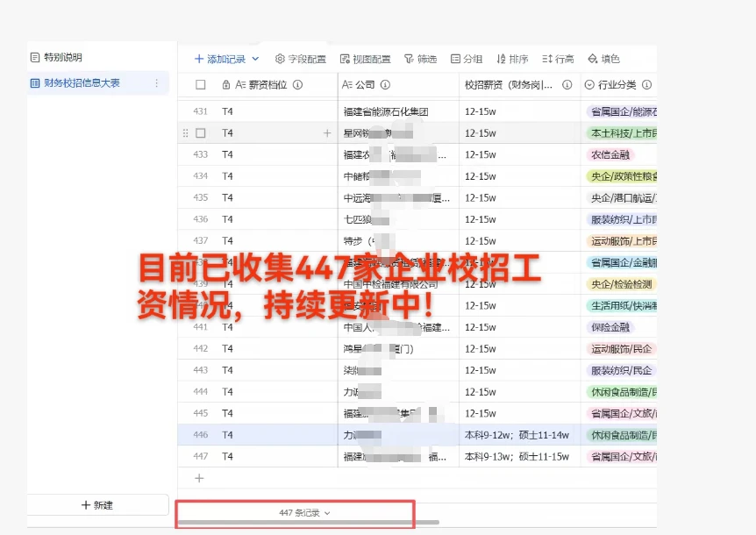This screenshot has width=756, height=535.
Task: Open the 筛选 filter tool
Action: [x=420, y=59]
